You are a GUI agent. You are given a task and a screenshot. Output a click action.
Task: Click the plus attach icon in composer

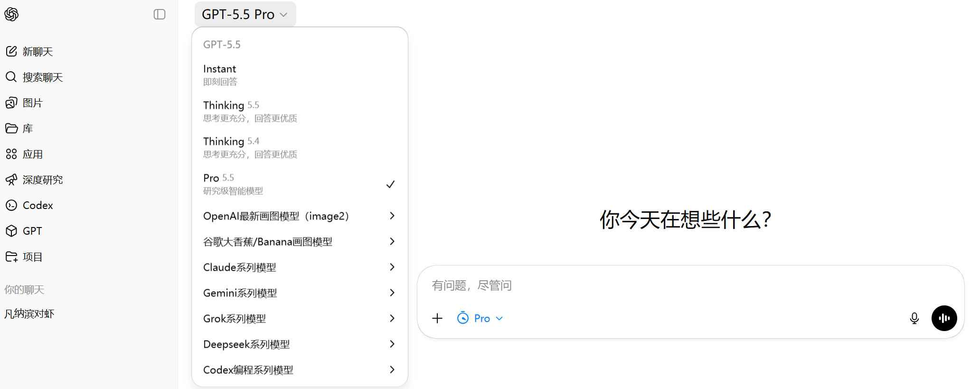tap(437, 318)
